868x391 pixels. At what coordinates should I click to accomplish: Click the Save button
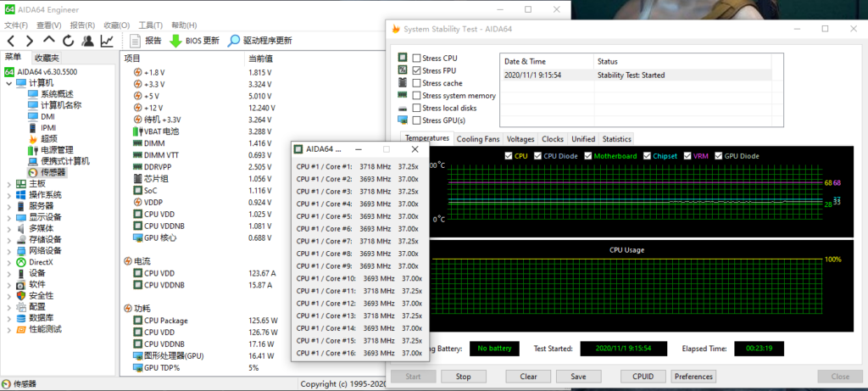(x=578, y=377)
